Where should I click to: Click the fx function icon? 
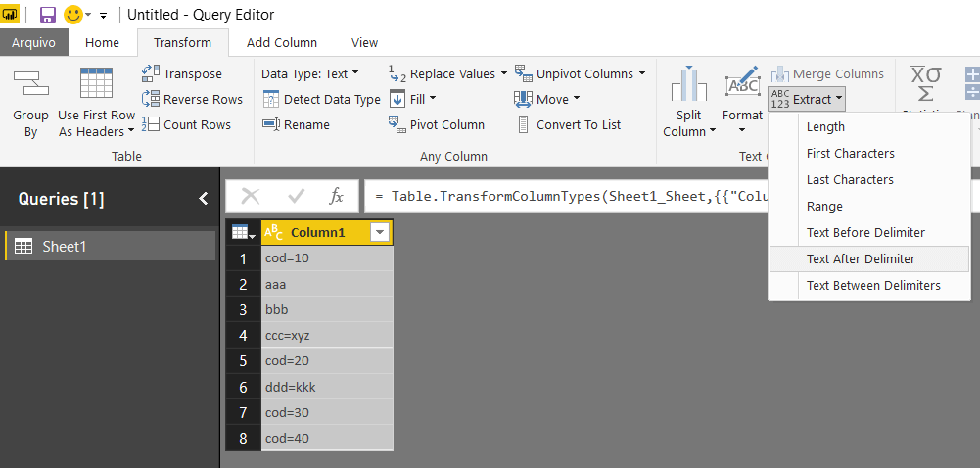[336, 196]
